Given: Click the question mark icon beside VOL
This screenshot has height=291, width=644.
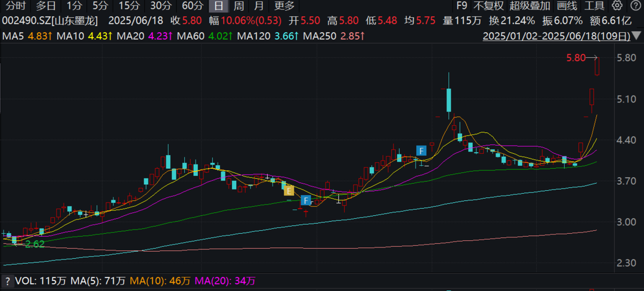Looking at the screenshot, I should coord(8,280).
